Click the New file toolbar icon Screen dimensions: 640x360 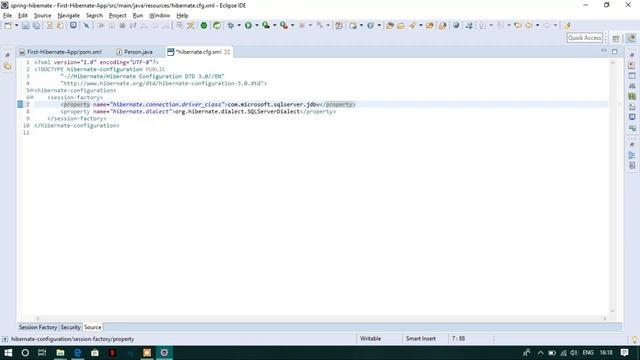8,25
